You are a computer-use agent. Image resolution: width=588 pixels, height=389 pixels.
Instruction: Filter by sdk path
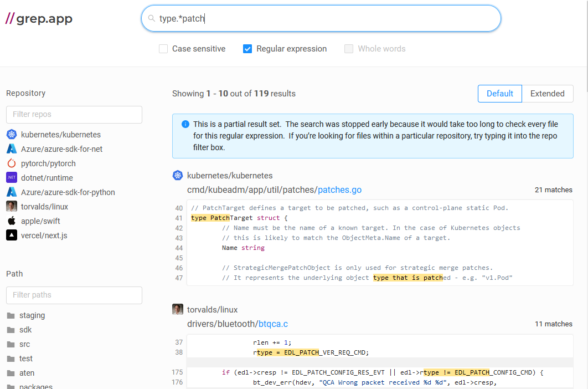click(25, 330)
